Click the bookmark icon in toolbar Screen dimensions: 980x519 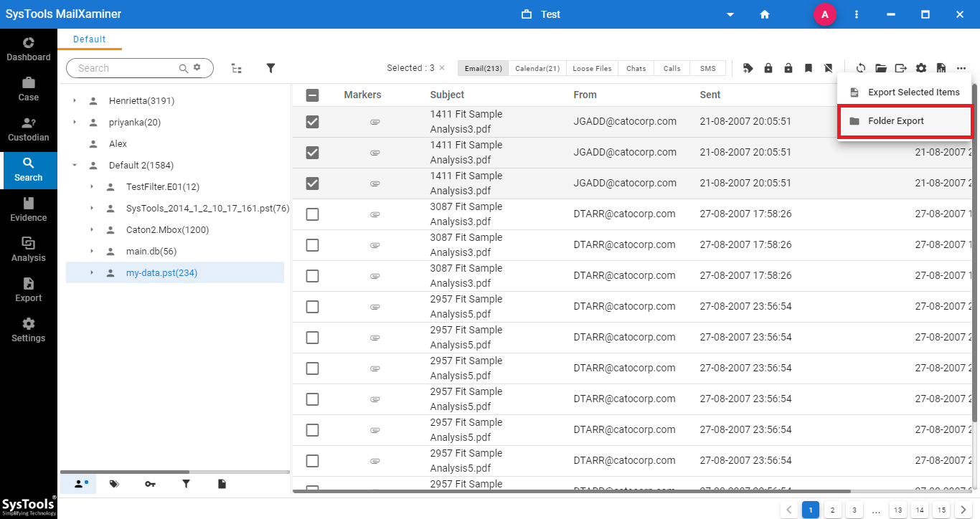pyautogui.click(x=809, y=68)
